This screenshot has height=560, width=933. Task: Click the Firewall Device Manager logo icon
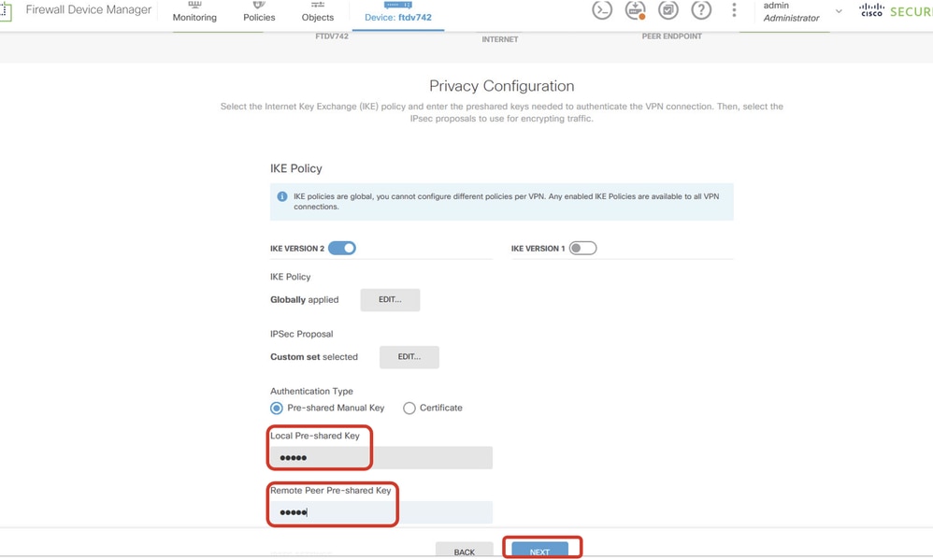tap(6, 11)
